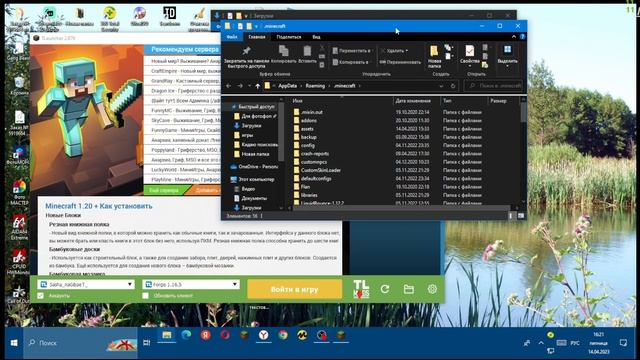The height and width of the screenshot is (360, 640).
Task: Switch to details view toggle in Explorer
Action: (511, 216)
